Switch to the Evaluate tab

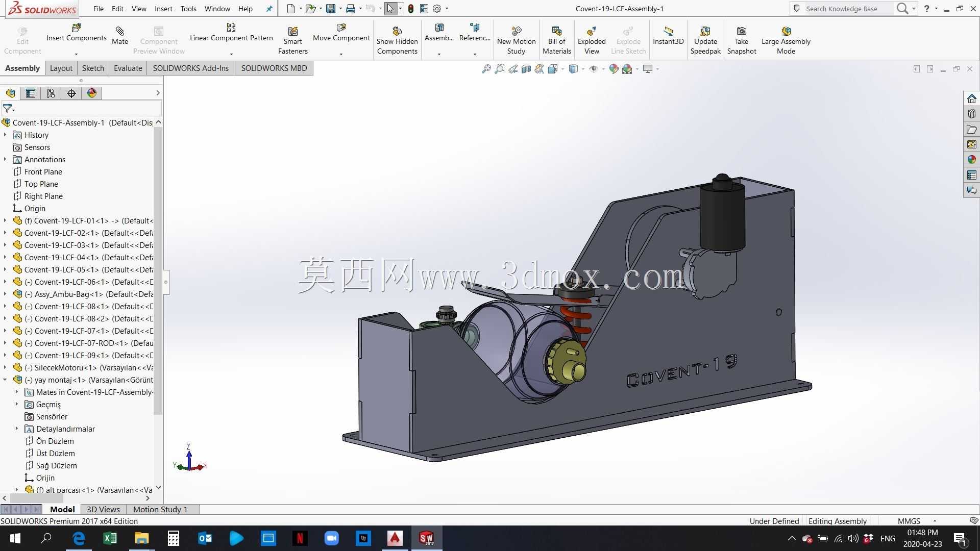128,68
